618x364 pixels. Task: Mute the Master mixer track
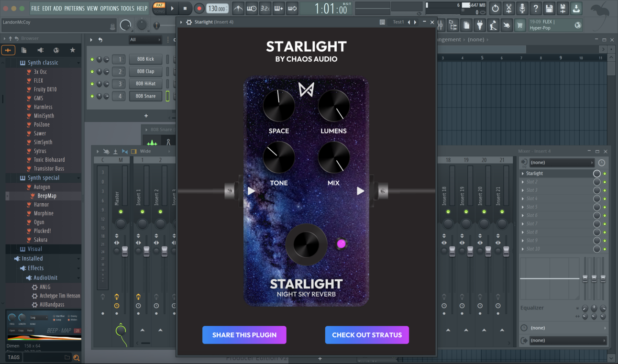tap(121, 211)
